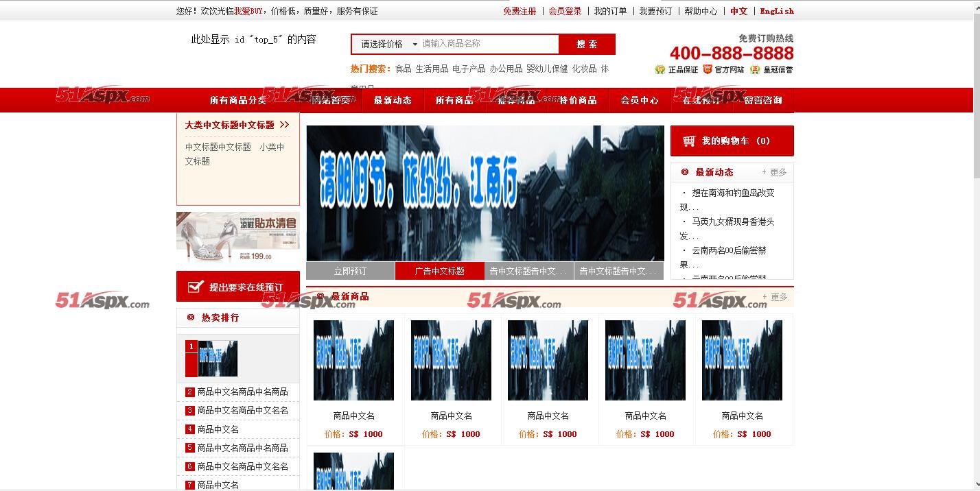This screenshot has width=980, height=491.
Task: Open 特价商品 navigation item
Action: coord(578,100)
